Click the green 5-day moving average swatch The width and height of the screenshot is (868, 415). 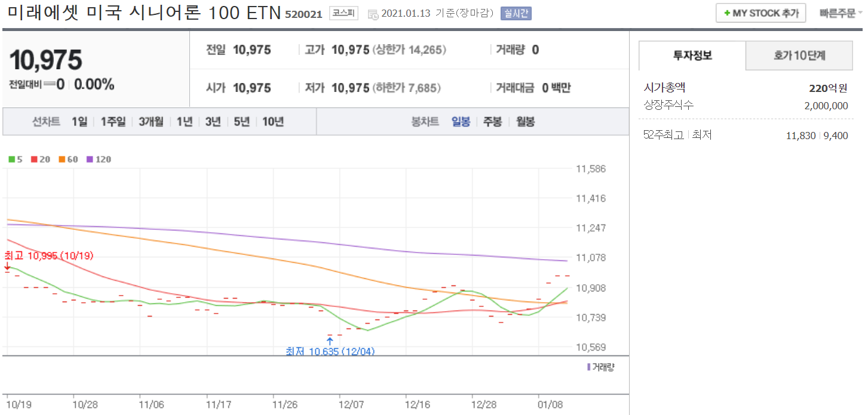[11, 159]
